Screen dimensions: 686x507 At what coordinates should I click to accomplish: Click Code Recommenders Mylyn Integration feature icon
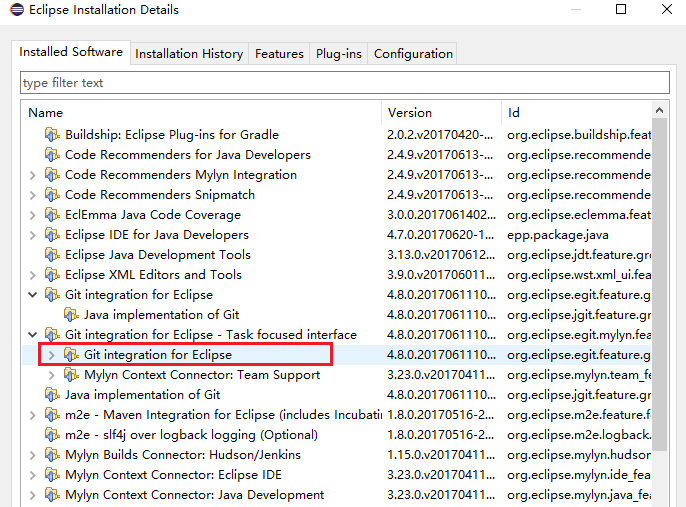52,175
